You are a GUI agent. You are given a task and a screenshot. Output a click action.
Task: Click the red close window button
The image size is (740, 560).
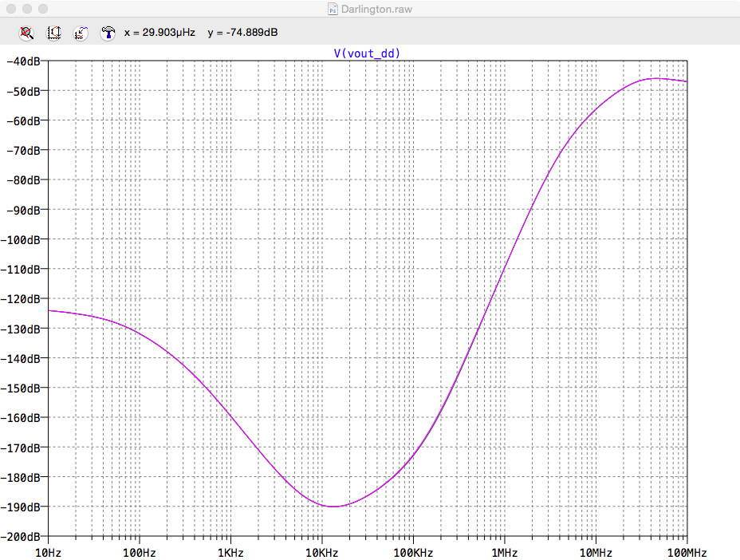tap(11, 9)
